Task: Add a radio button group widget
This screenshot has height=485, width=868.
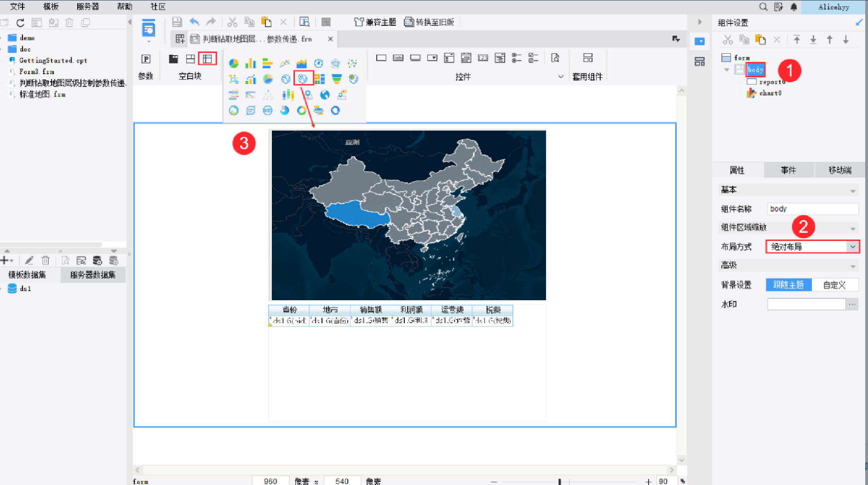Action: tap(517, 58)
